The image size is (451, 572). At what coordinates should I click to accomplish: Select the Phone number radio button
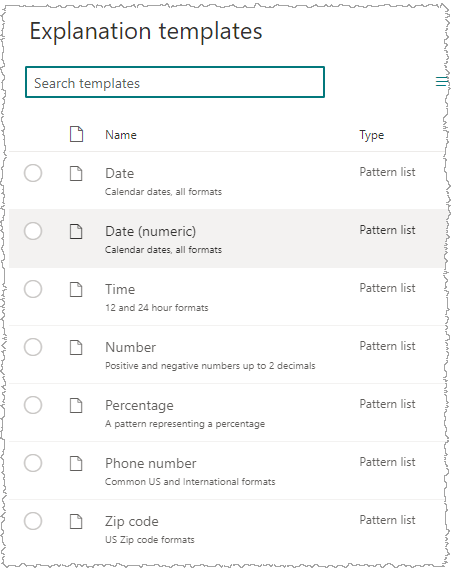[33, 463]
